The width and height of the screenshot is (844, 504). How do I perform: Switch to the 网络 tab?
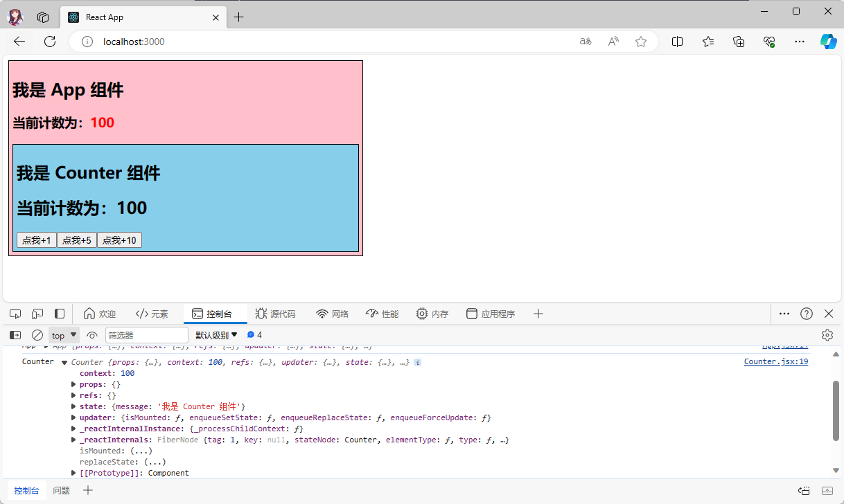332,314
